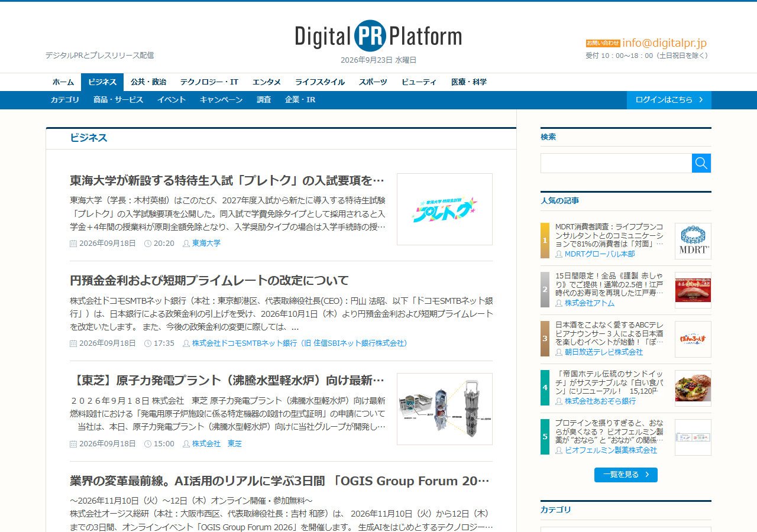The width and height of the screenshot is (757, 532).
Task: Click the info@digitalpr.jp email address
Action: 664,43
